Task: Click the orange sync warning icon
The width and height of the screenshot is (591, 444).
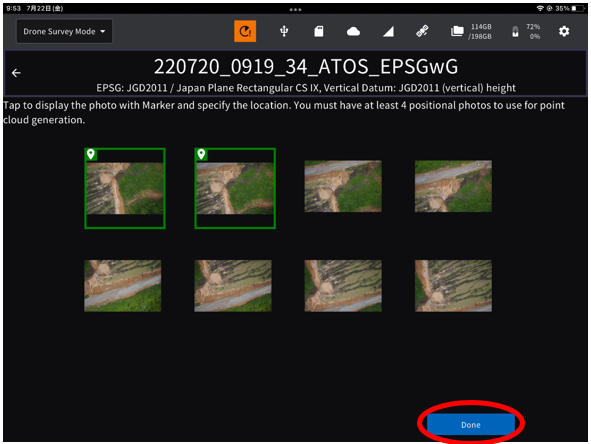Action: pos(245,31)
